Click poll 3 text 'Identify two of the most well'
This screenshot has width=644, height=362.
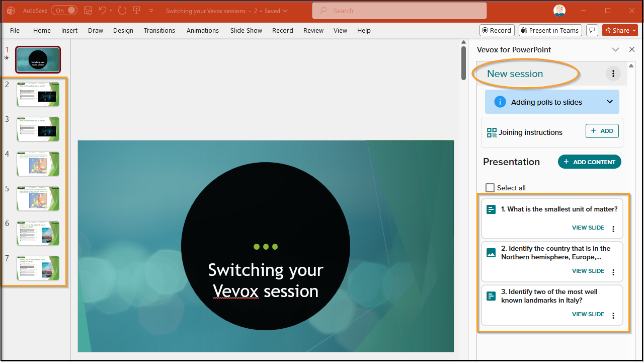(x=553, y=292)
